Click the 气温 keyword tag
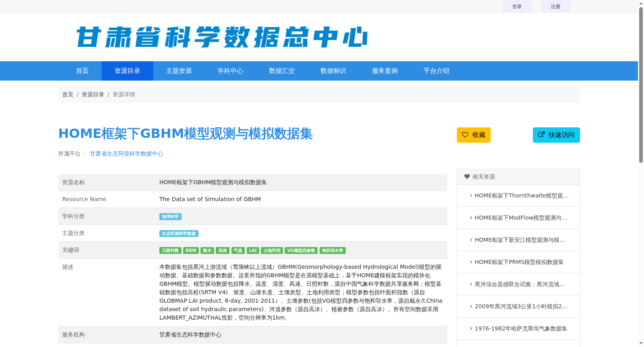Image resolution: width=644 pixels, height=347 pixels. click(238, 250)
